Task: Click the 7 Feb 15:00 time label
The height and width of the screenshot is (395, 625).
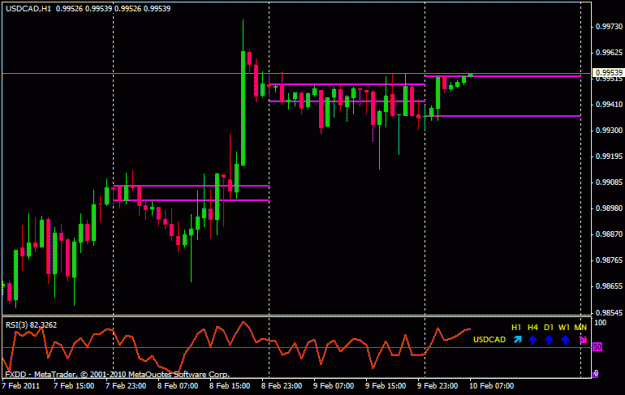Action: click(74, 386)
